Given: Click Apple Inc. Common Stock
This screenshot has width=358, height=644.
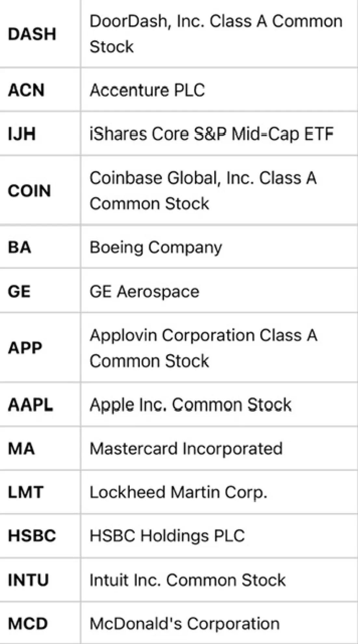Looking at the screenshot, I should click(191, 405).
